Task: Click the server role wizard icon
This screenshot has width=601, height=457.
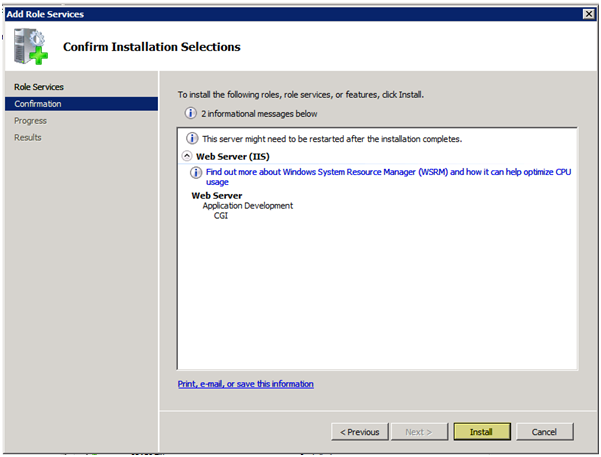Action: tap(31, 46)
